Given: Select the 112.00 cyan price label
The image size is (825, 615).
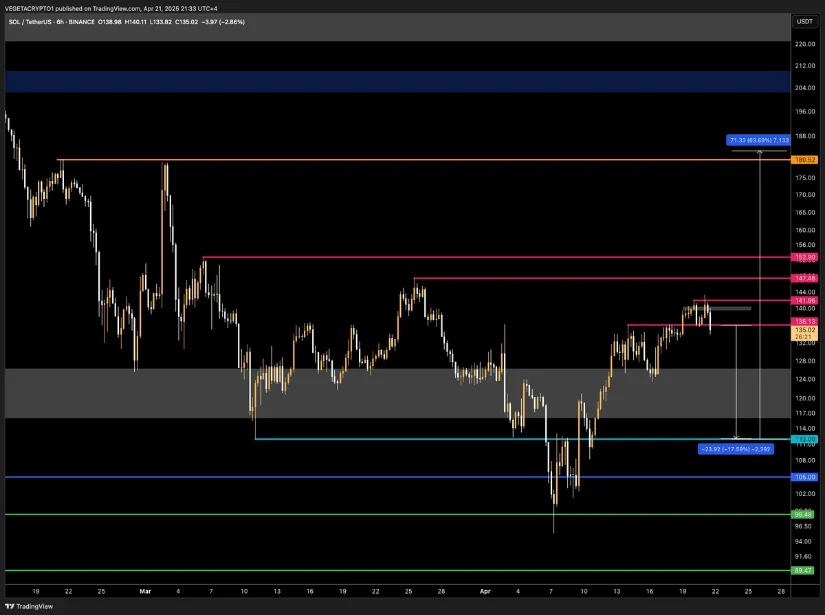Looking at the screenshot, I should pos(804,439).
